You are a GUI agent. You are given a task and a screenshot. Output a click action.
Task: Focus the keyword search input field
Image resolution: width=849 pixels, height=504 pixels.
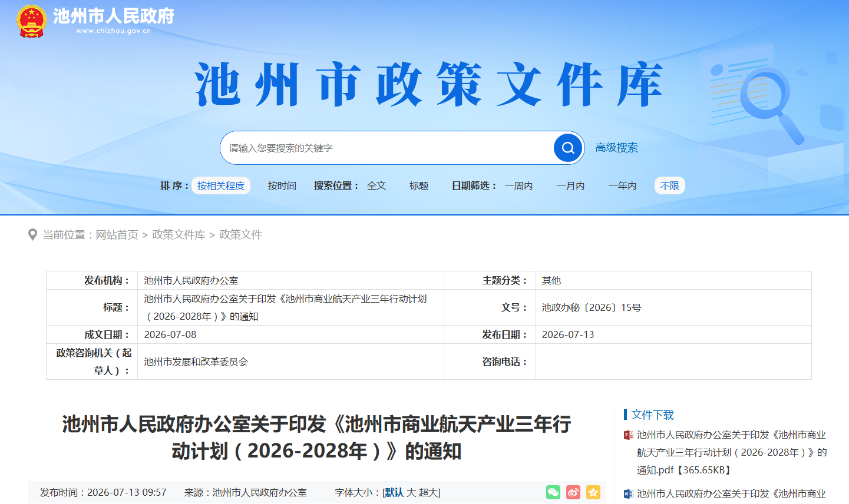click(x=387, y=148)
